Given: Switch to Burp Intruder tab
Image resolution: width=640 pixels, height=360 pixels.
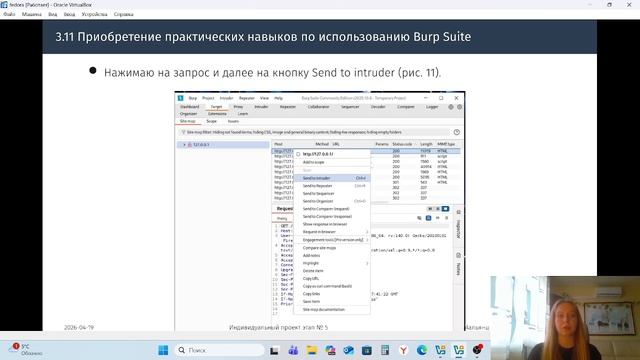Looking at the screenshot, I should point(261,107).
